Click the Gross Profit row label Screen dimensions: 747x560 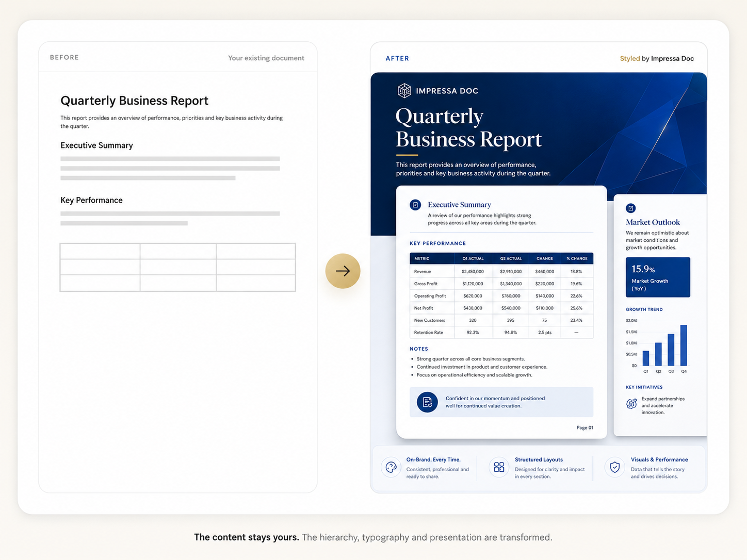coord(426,284)
